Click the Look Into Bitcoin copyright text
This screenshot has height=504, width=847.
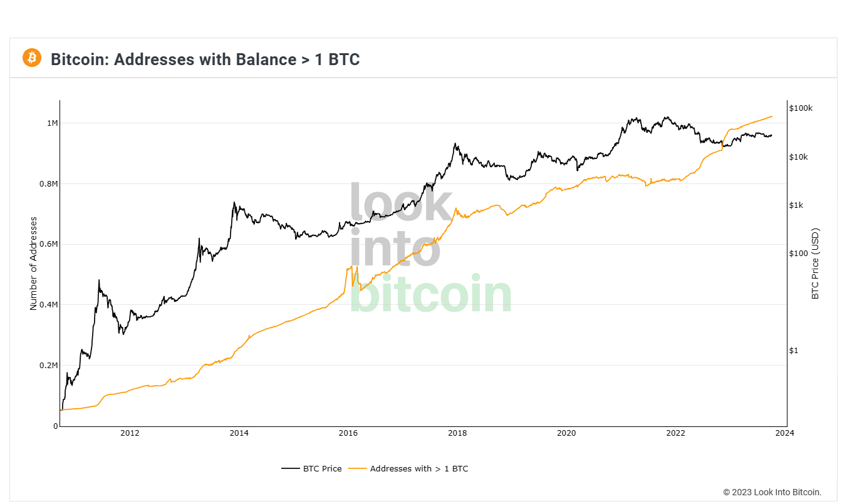coord(772,493)
